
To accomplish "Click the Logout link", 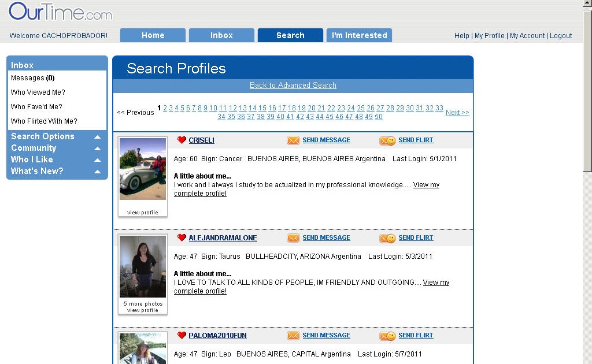I will pos(561,35).
